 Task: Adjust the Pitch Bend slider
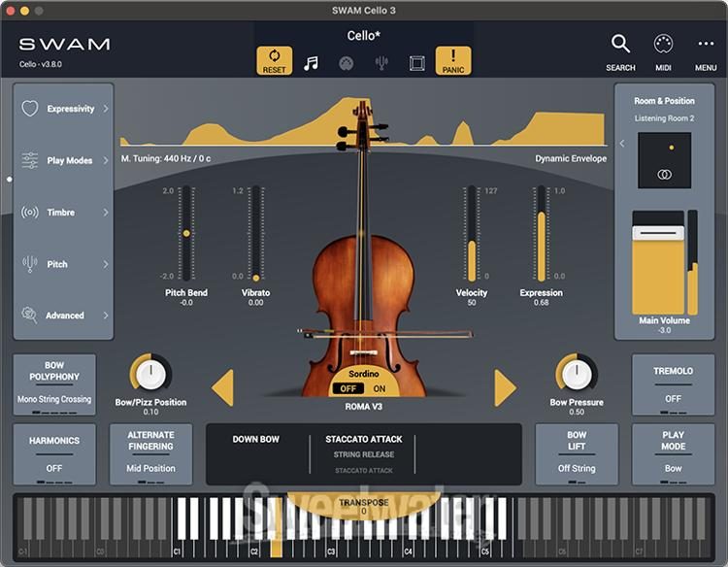pos(186,233)
